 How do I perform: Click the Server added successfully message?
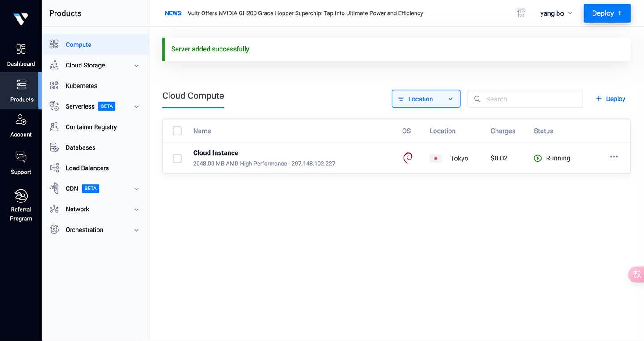click(211, 49)
